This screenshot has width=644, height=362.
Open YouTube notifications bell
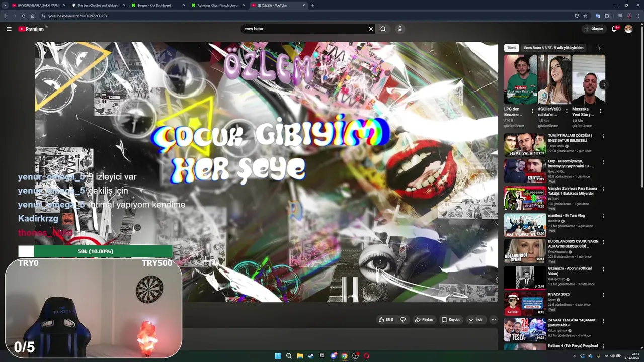coord(614,29)
